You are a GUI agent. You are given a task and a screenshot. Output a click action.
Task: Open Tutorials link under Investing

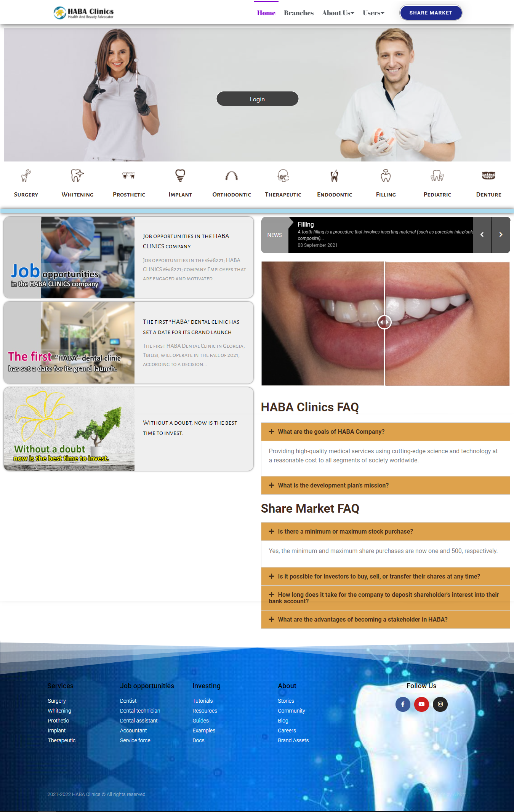click(x=203, y=701)
